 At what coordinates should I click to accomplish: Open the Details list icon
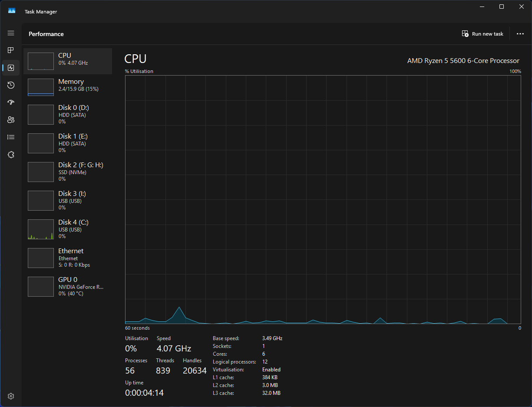tap(10, 137)
